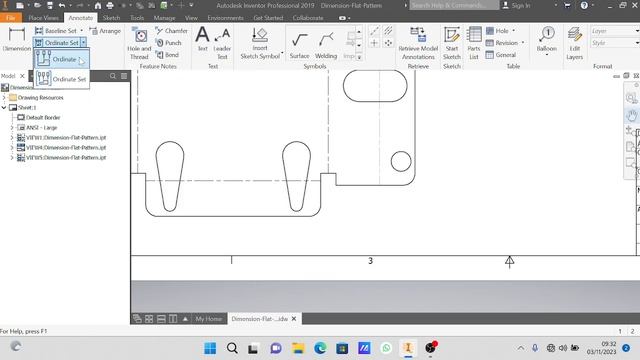Select the Hole and Thread note tool
The width and height of the screenshot is (640, 360).
click(x=140, y=43)
